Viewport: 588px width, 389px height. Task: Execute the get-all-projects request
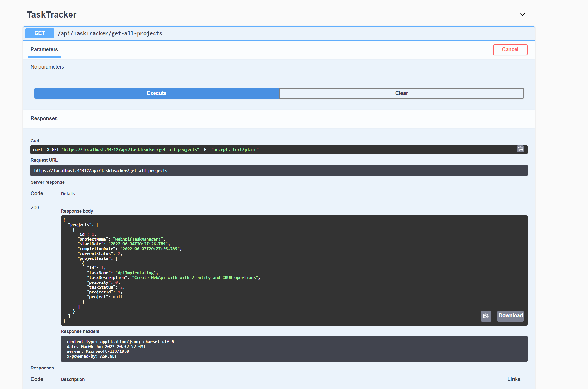[x=156, y=93]
